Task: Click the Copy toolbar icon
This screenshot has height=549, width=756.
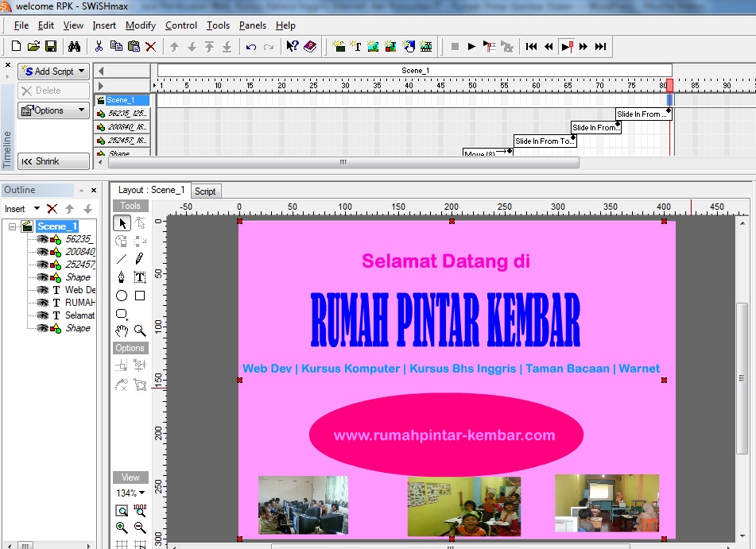Action: pyautogui.click(x=116, y=46)
